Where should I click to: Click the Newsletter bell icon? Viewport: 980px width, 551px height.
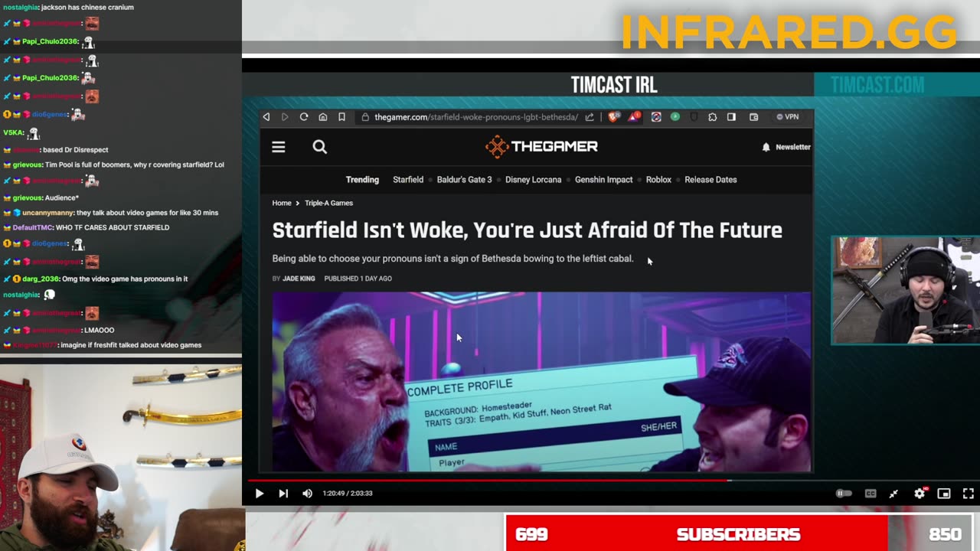766,147
